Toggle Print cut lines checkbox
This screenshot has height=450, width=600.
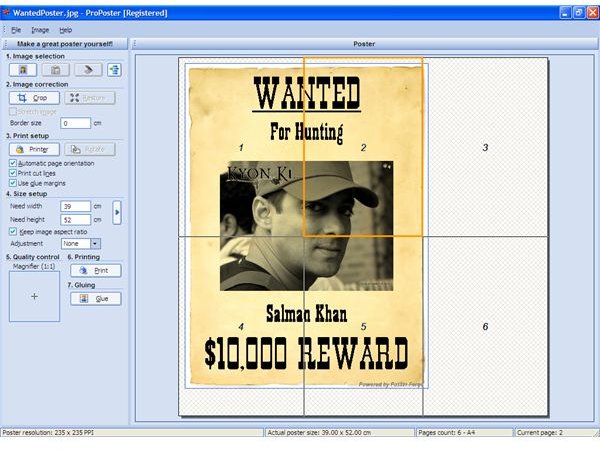click(13, 173)
